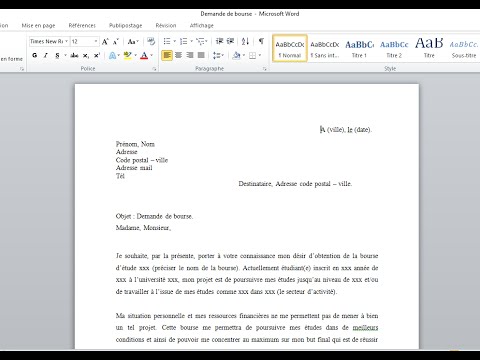Adjust line and paragraph spacing

[217, 55]
